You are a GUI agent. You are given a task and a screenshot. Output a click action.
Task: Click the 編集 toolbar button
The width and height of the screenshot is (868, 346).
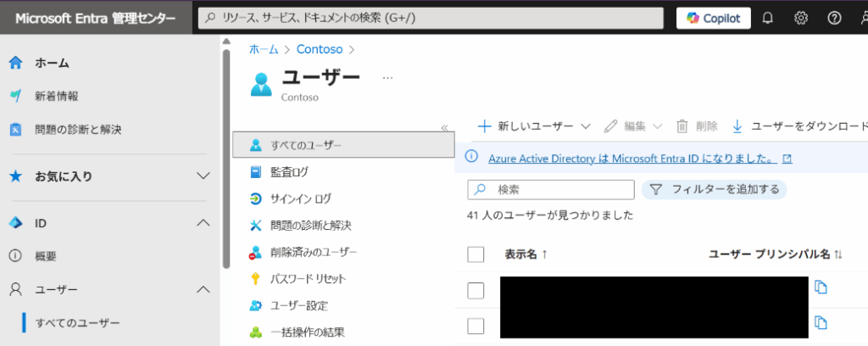[625, 126]
